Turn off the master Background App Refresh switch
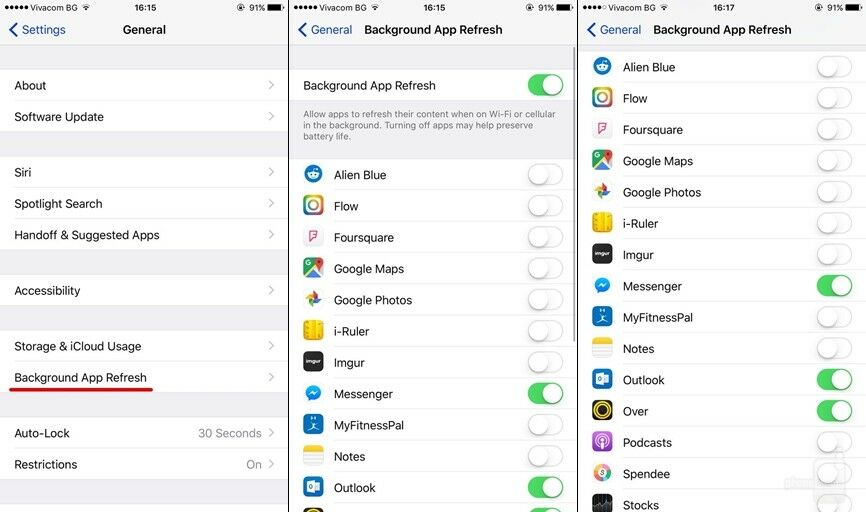The height and width of the screenshot is (512, 866). (545, 85)
